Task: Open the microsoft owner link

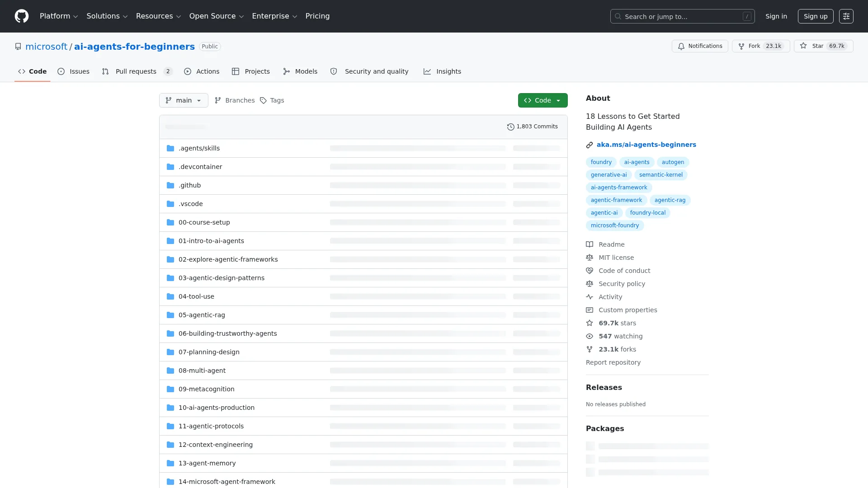Action: click(x=46, y=47)
